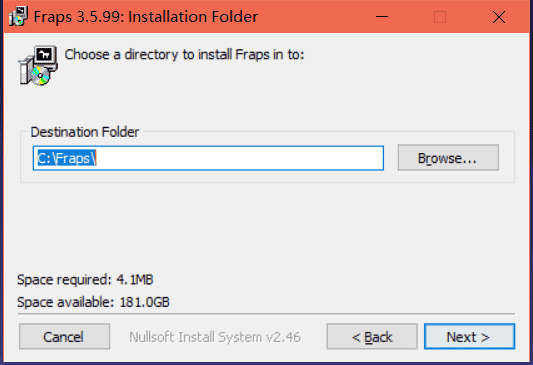Click the monitor in the setup icon

(45, 56)
